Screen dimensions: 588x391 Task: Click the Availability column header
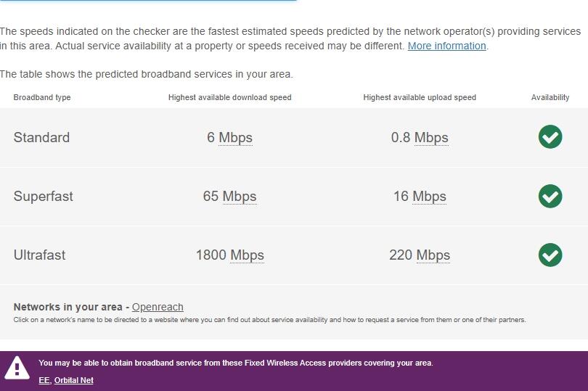point(550,97)
